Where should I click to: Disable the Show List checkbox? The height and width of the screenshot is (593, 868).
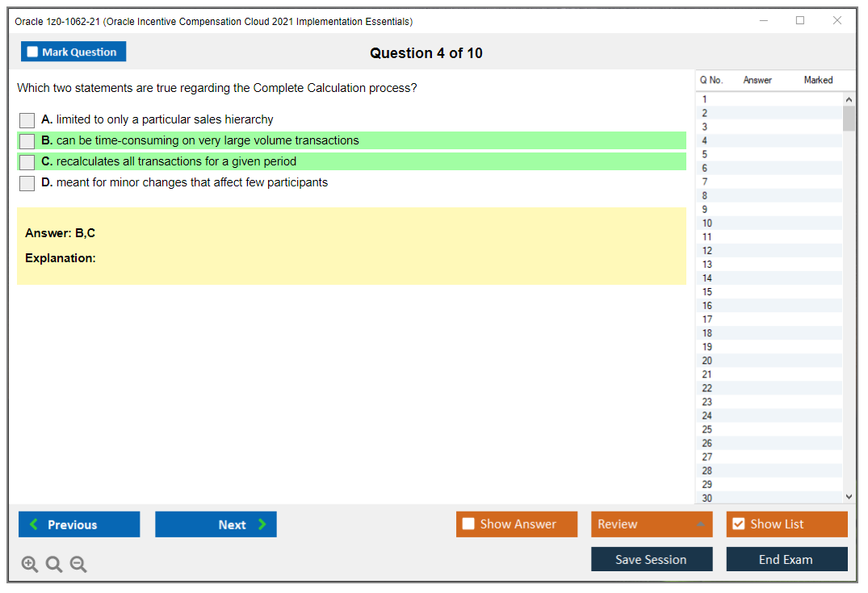(x=738, y=524)
